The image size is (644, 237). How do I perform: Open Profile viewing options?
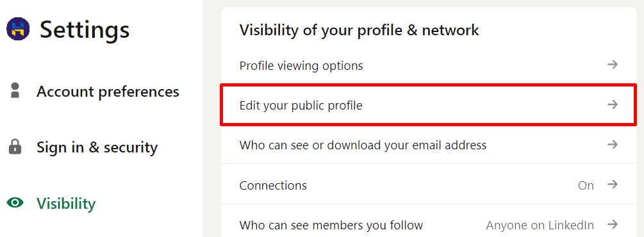(429, 65)
